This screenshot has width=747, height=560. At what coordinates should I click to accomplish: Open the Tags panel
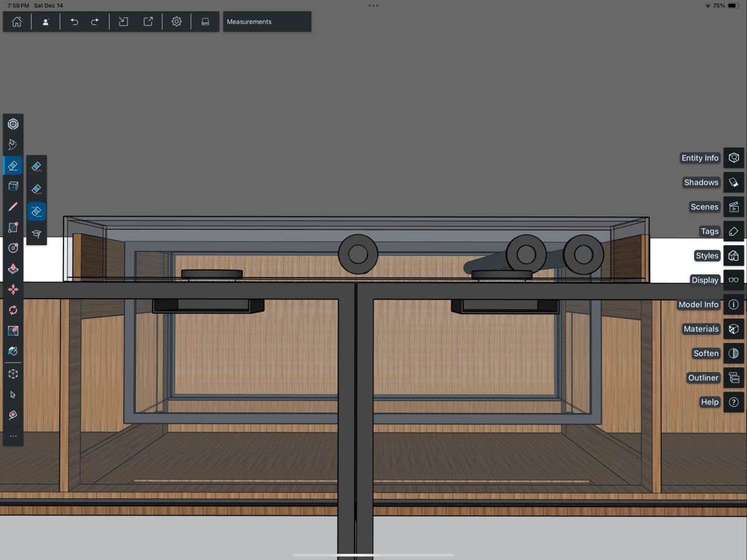click(x=734, y=231)
